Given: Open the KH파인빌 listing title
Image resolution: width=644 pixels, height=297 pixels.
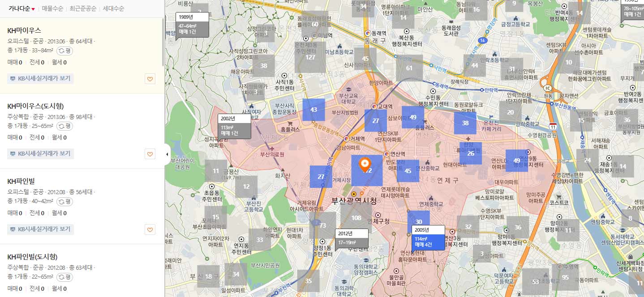Looking at the screenshot, I should click(x=21, y=181).
